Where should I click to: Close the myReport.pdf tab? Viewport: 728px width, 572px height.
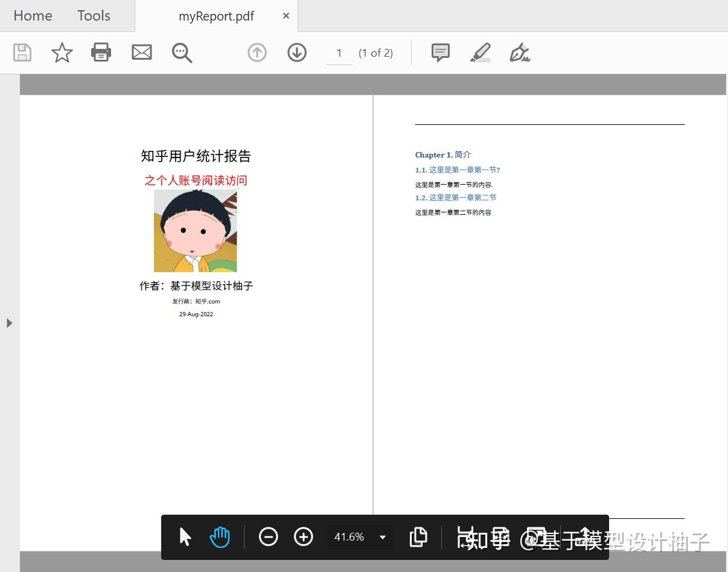(x=286, y=16)
